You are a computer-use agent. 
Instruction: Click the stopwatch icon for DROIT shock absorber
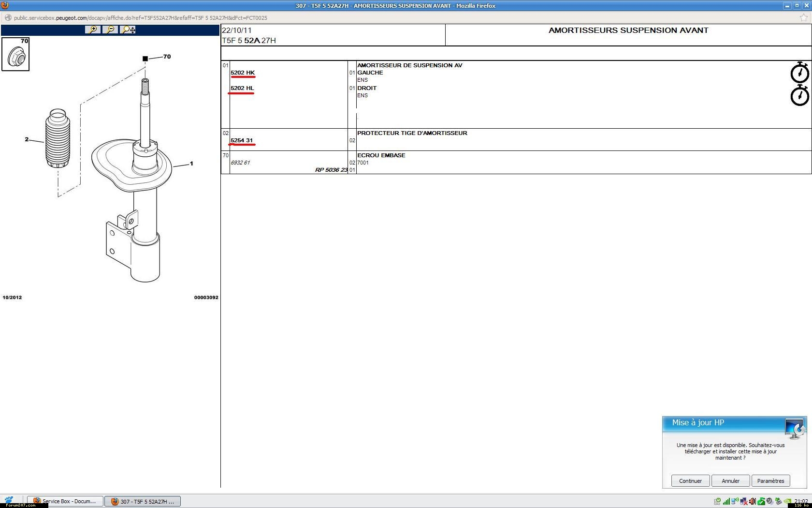pyautogui.click(x=799, y=95)
